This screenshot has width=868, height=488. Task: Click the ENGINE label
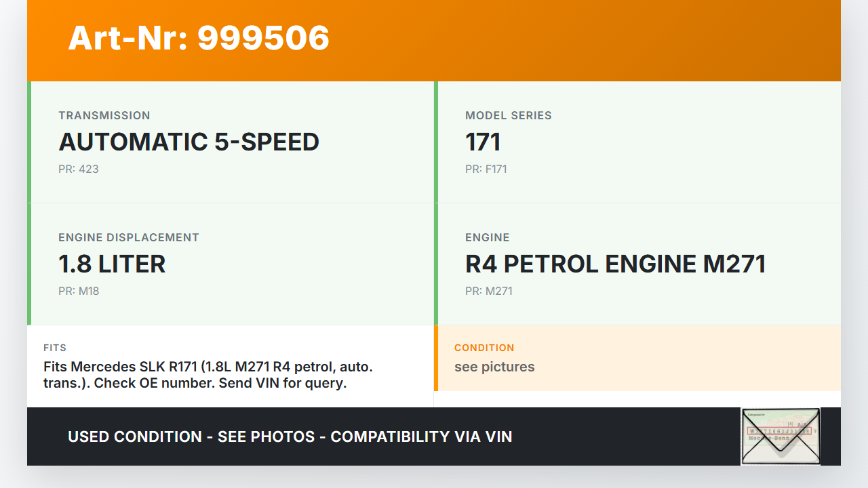487,237
